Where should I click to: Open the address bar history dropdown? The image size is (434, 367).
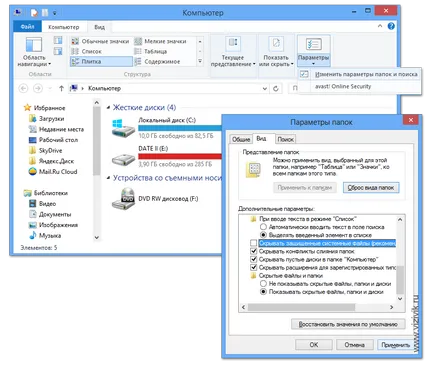pyautogui.click(x=265, y=89)
